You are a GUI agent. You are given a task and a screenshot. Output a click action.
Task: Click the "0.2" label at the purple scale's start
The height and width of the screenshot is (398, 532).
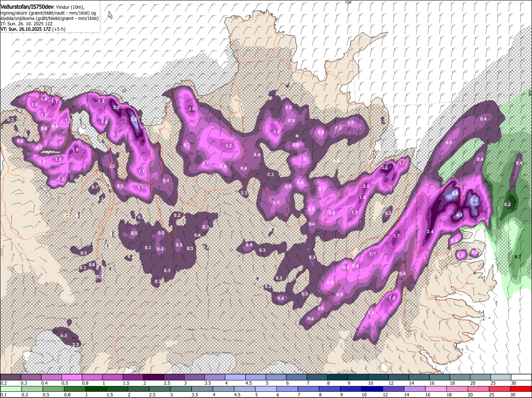coord(3,383)
